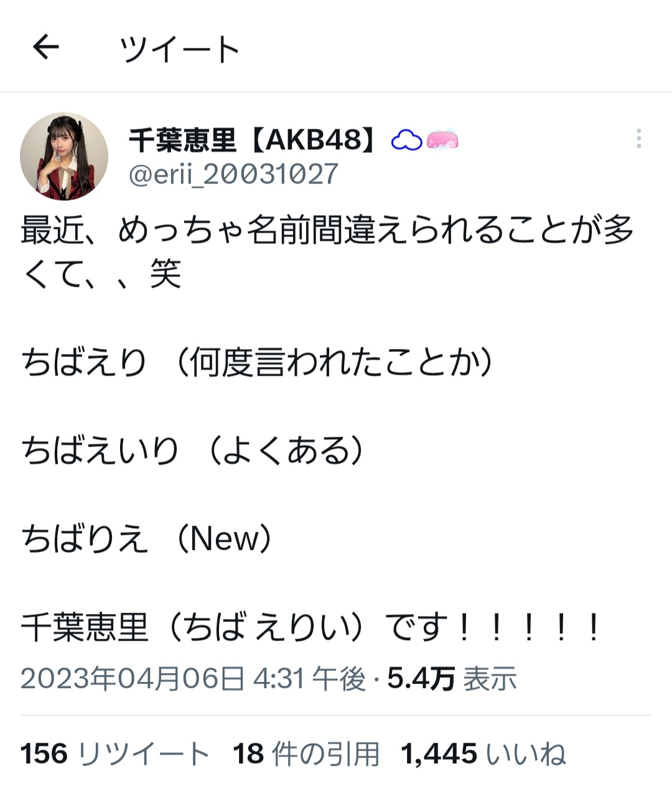This screenshot has width=672, height=787.
Task: Open the 千葉恵里 profile avatar photo
Action: pyautogui.click(x=64, y=156)
